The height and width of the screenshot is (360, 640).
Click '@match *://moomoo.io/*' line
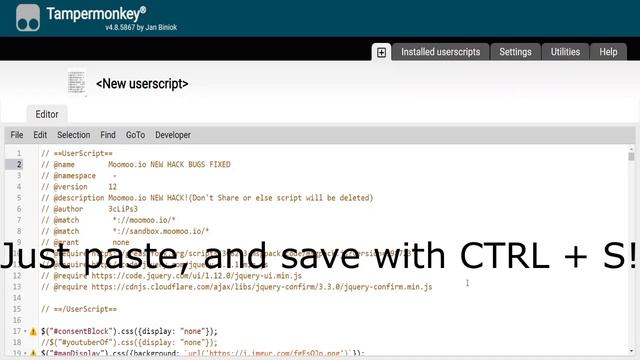(x=108, y=220)
